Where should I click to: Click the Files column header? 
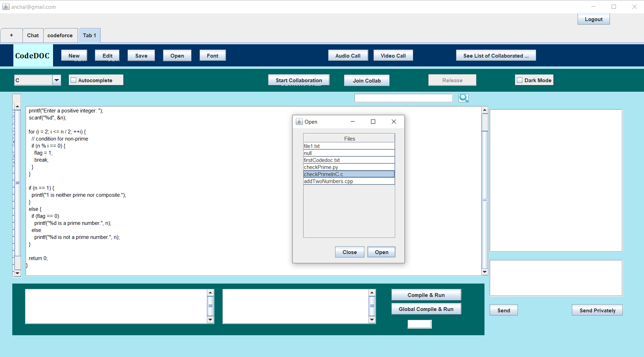coord(349,138)
